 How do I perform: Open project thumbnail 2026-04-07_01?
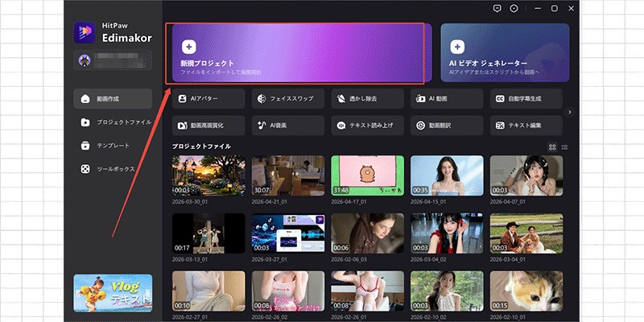[526, 175]
